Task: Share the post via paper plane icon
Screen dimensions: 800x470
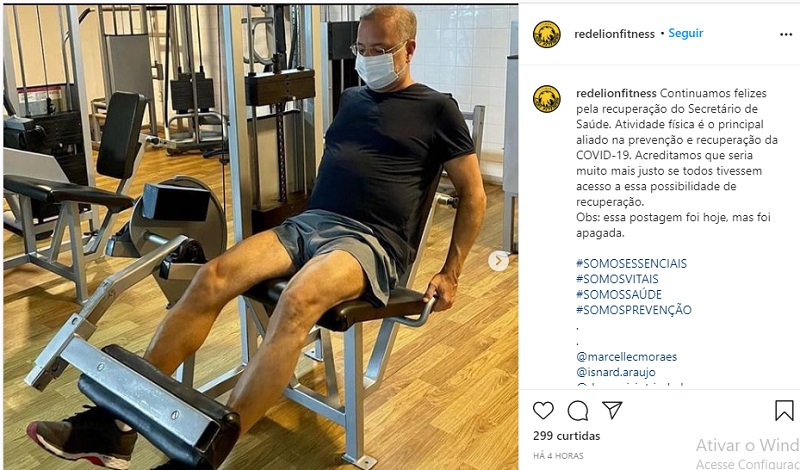Action: 612,410
